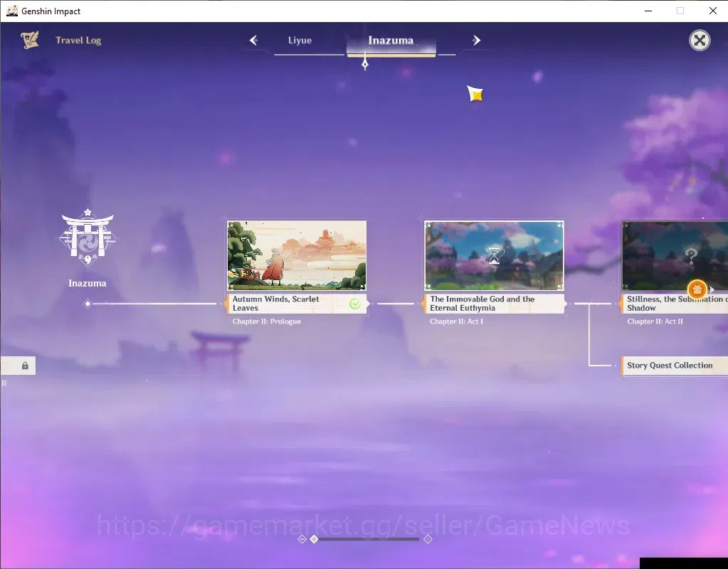
Task: Click Genshin Impact app icon in title bar
Action: pos(11,11)
